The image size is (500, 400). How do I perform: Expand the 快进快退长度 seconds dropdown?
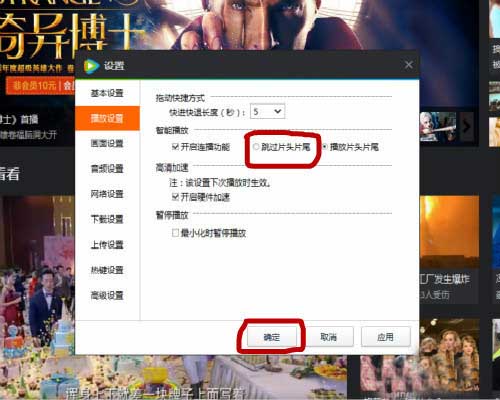click(267, 111)
